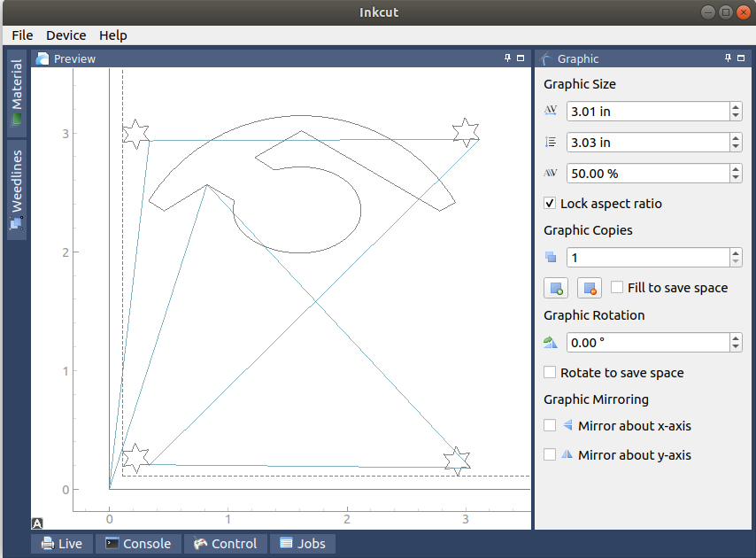Viewport: 756px width, 558px height.
Task: Click the scale icon beside 50.00 %
Action: 551,173
